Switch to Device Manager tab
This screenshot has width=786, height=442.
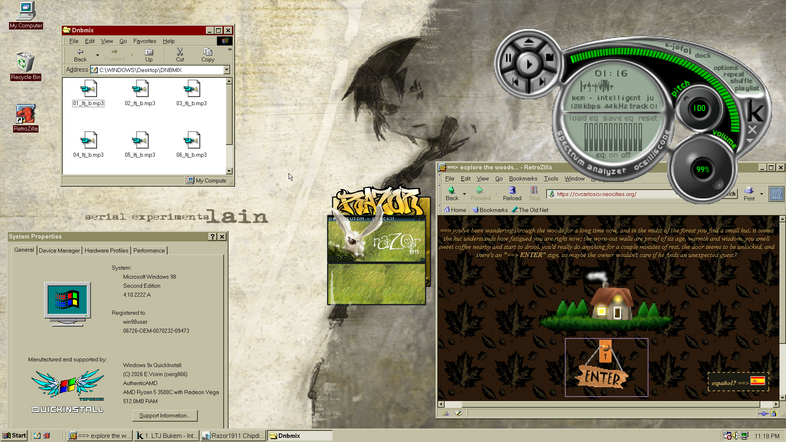59,251
